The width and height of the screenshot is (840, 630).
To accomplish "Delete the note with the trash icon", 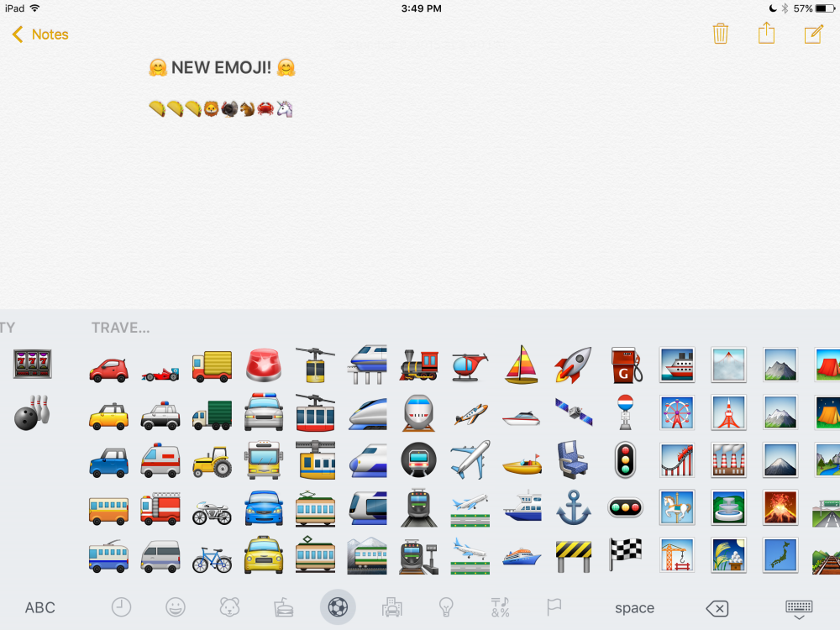I will point(720,34).
